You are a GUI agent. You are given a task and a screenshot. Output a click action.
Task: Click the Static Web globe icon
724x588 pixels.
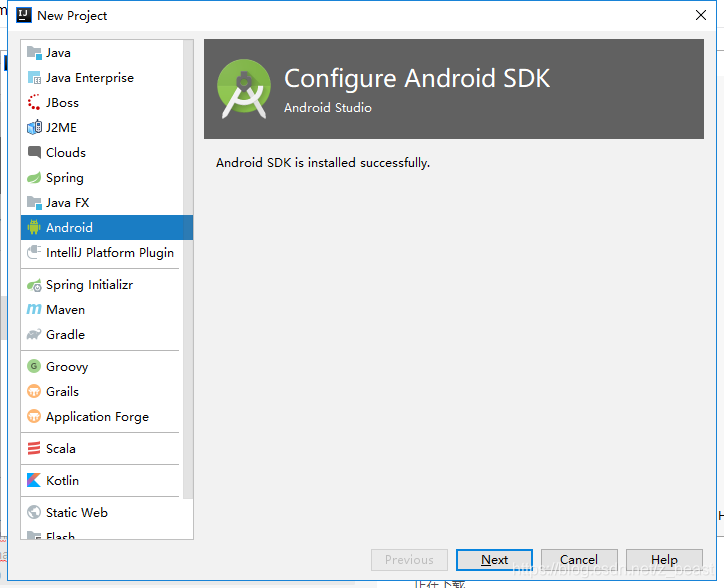pyautogui.click(x=34, y=512)
